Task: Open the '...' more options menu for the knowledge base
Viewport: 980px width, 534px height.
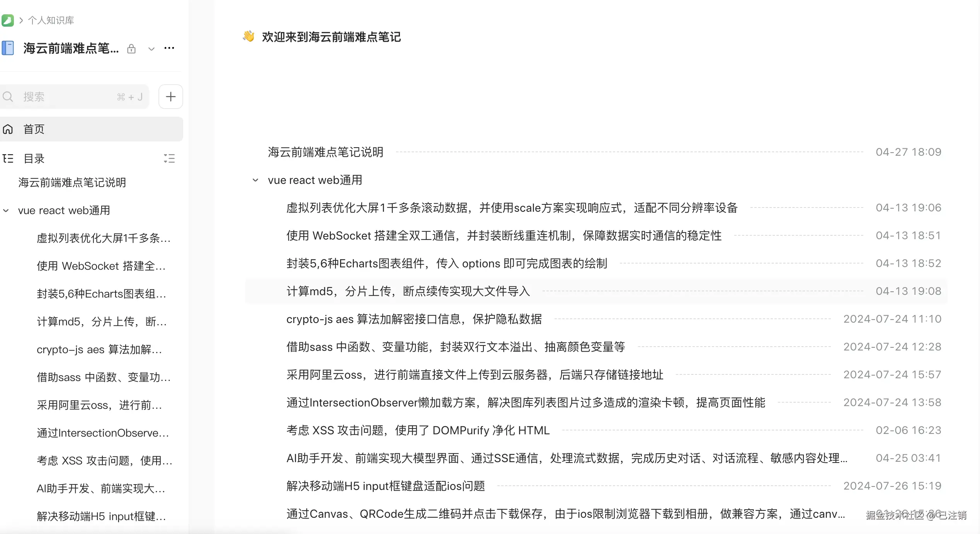Action: 169,48
